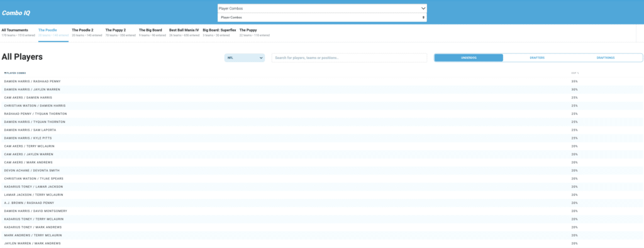Open The Puppy tournament tab
Screen dimensions: 644x248
tap(255, 33)
